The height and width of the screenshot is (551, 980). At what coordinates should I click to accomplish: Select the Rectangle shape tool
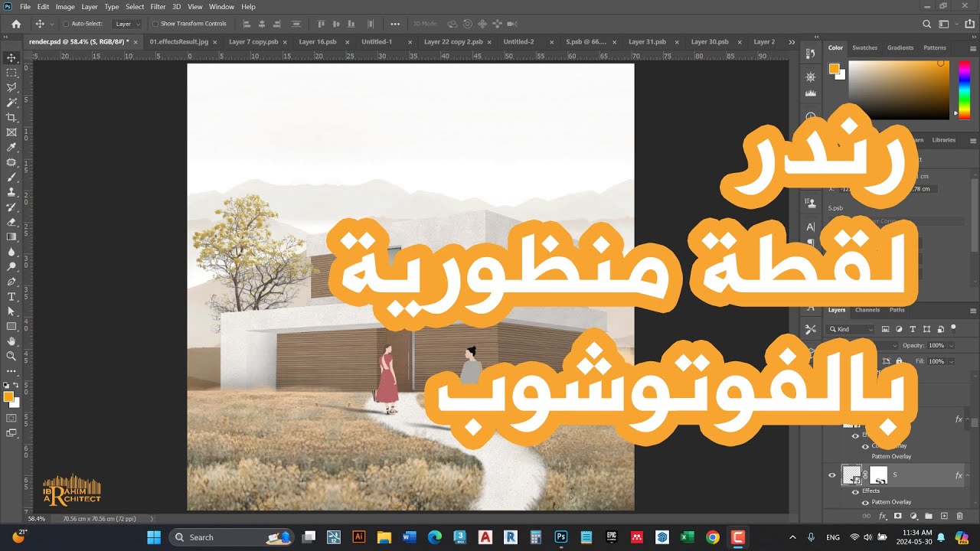pos(11,326)
